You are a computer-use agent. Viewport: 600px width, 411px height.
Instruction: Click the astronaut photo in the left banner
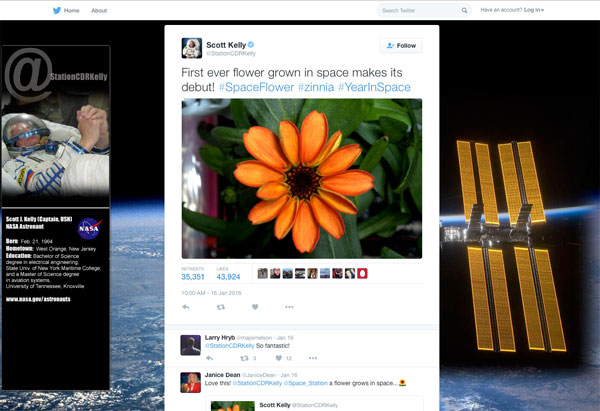pyautogui.click(x=55, y=149)
